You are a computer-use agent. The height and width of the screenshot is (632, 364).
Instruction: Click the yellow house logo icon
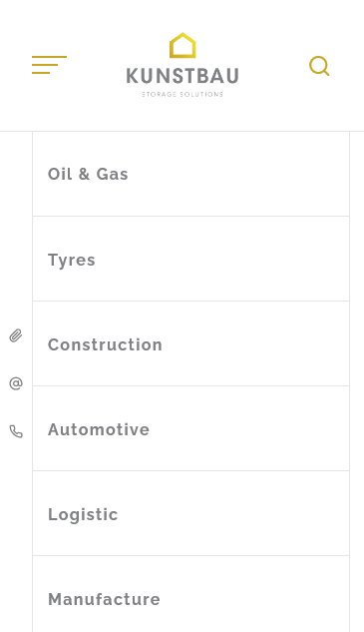tap(182, 45)
